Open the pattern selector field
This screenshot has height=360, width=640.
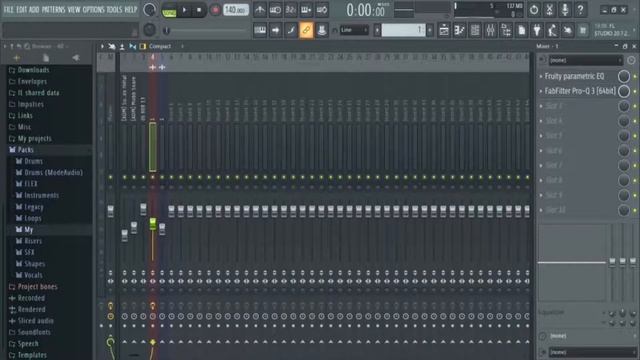(x=403, y=30)
